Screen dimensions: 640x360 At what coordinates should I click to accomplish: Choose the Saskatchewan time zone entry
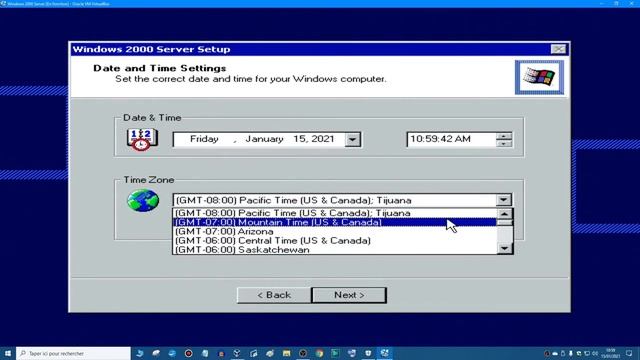[335, 250]
